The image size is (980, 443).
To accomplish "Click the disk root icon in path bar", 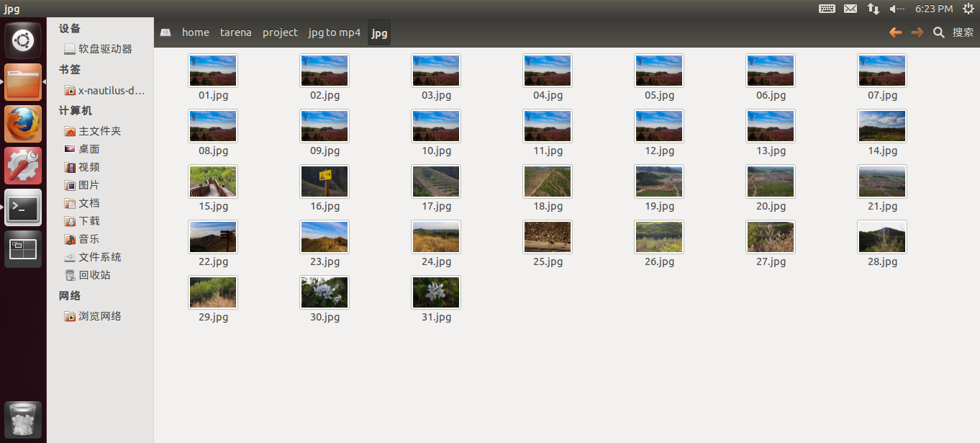I will coord(165,32).
